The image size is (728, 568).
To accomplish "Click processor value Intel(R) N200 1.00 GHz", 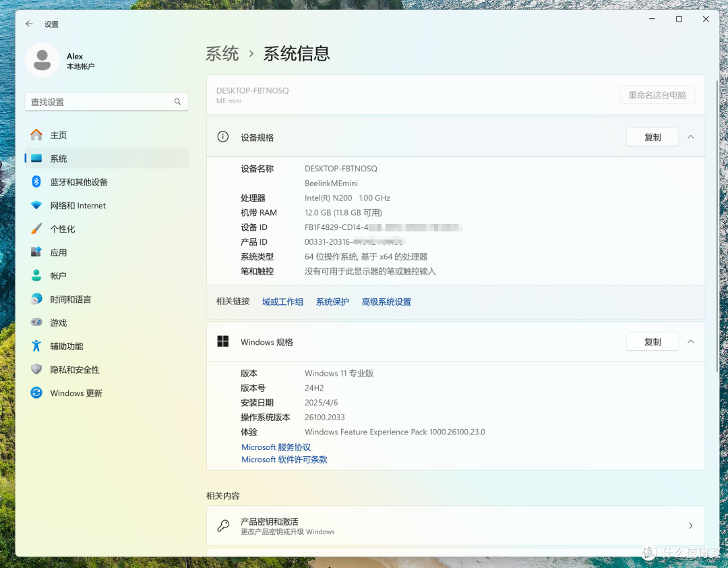I will [347, 198].
